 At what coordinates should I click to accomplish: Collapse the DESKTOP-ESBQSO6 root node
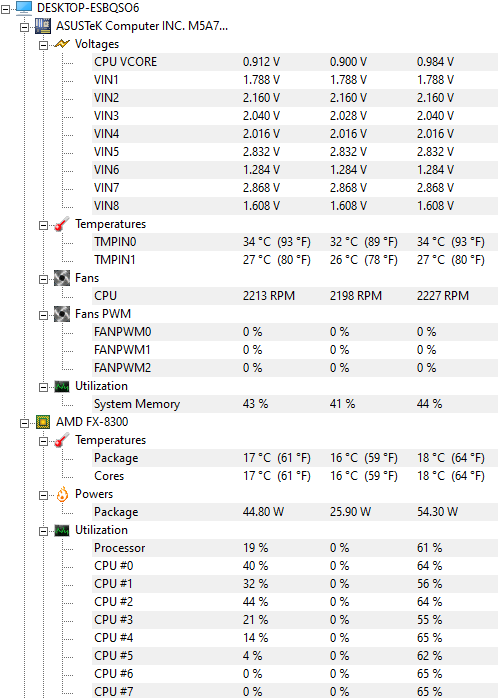(x=5, y=8)
